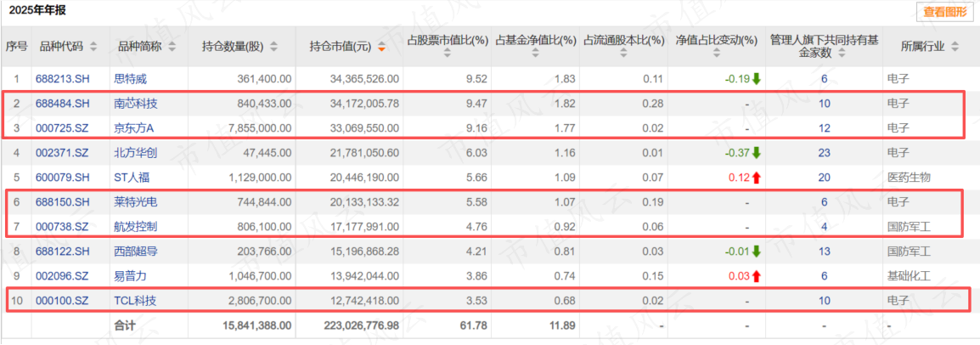Sort by 占流通股本比(%) column arrows
Image resolution: width=980 pixels, height=345 pixels.
[623, 54]
